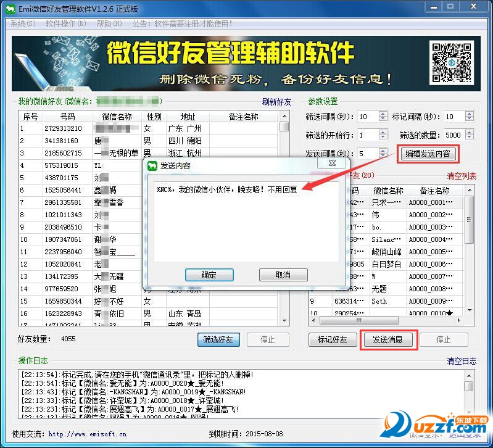Decrease 筛选间隔 with the down arrow
The height and width of the screenshot is (448, 493).
383,119
